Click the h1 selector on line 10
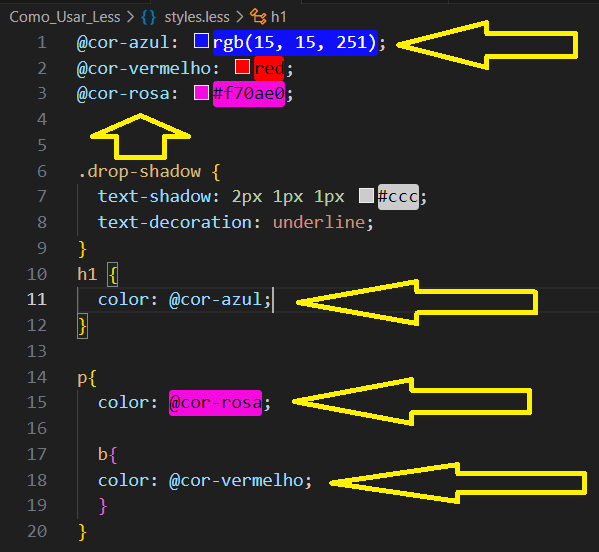This screenshot has height=552, width=599. (x=87, y=274)
